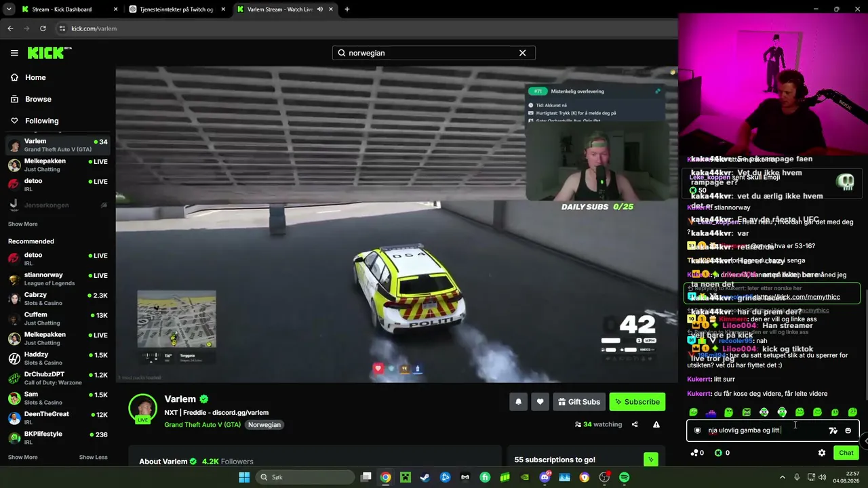Image resolution: width=868 pixels, height=488 pixels.
Task: Open the Windows Start menu
Action: pos(244,477)
